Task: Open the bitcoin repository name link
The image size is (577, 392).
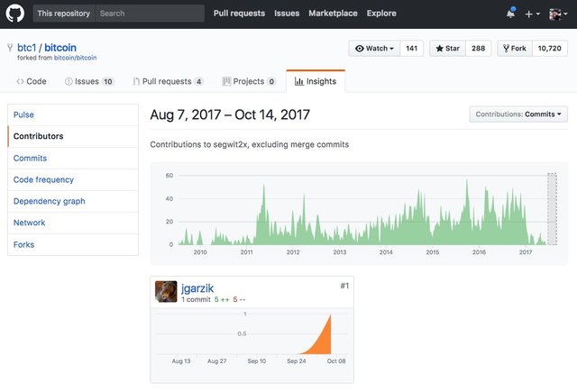Action: coord(60,48)
